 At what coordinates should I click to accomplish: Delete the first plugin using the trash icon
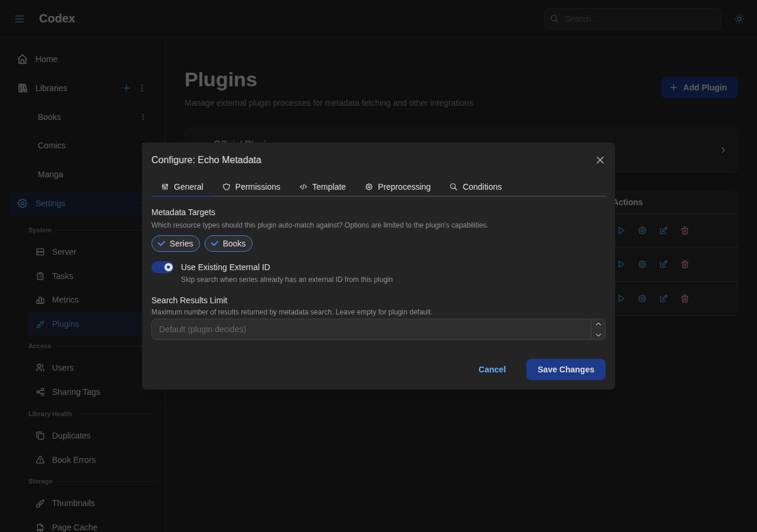pyautogui.click(x=684, y=230)
